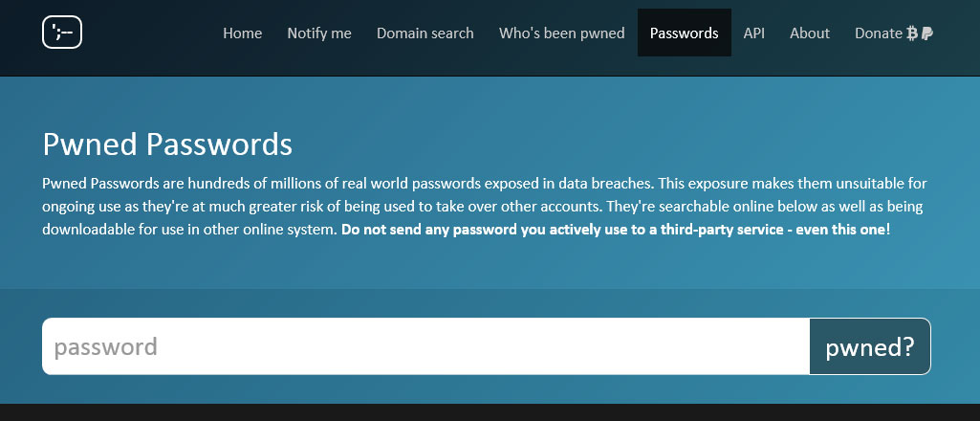
Task: Click the ';-- Have I Been Pwned logo
Action: tap(62, 32)
